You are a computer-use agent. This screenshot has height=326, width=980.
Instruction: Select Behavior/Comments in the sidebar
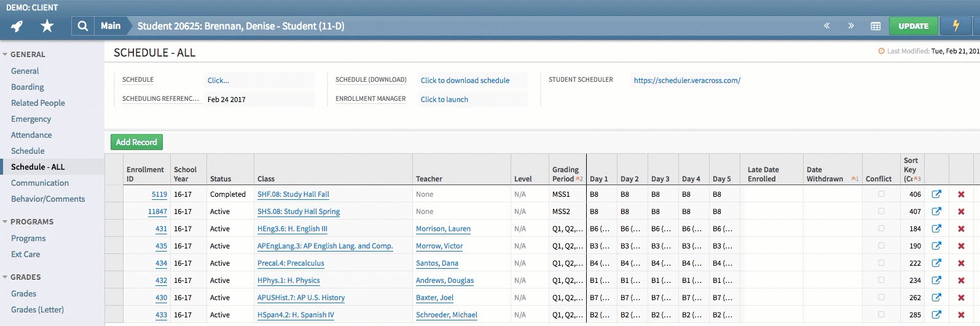point(48,199)
